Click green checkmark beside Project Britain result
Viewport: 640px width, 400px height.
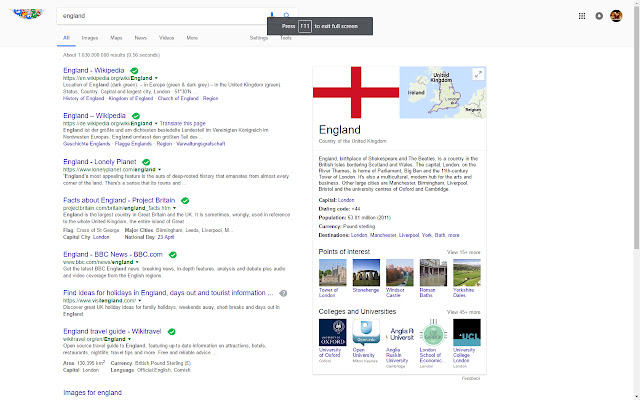pyautogui.click(x=185, y=200)
